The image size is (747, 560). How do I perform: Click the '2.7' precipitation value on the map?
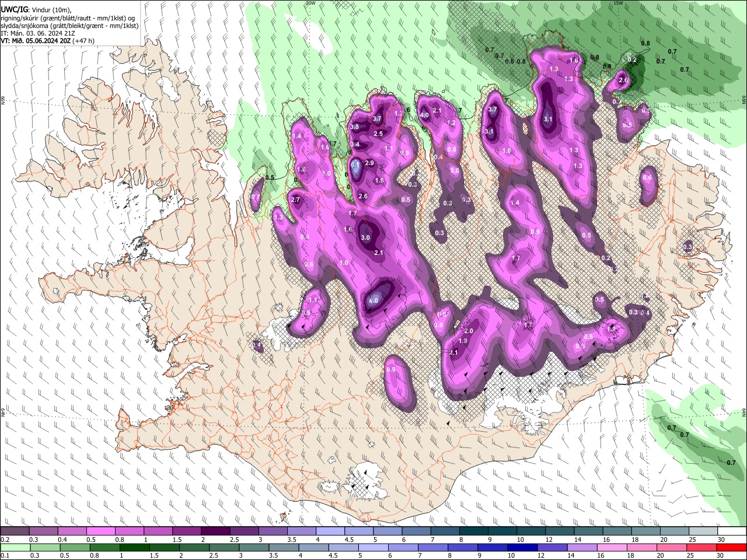pyautogui.click(x=295, y=200)
